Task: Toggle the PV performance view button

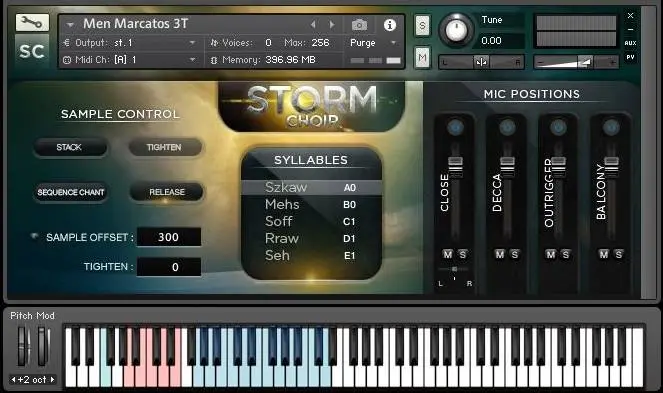Action: (630, 57)
